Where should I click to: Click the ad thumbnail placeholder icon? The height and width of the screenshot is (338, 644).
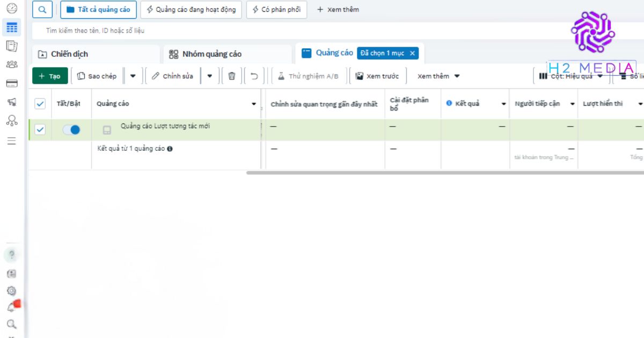tap(107, 130)
